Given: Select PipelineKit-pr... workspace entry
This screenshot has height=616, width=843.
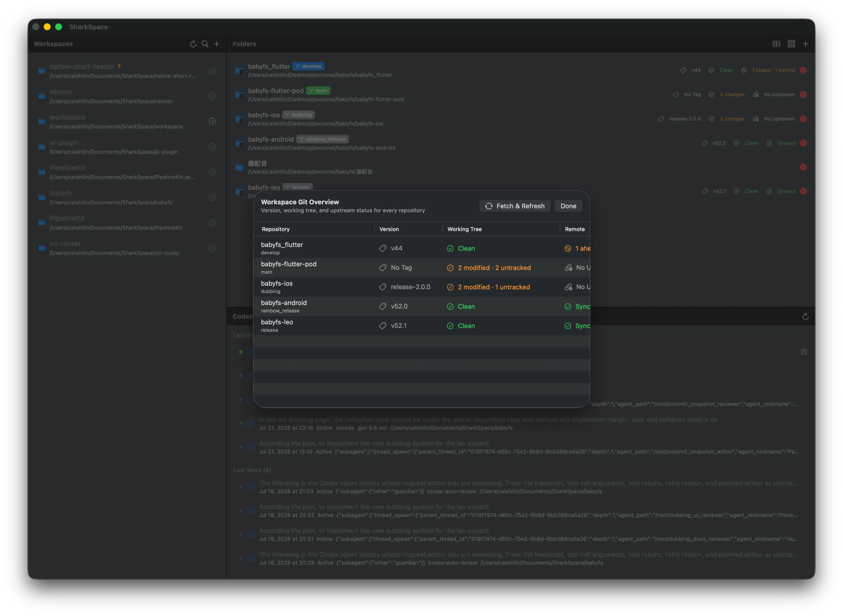Looking at the screenshot, I should [127, 172].
